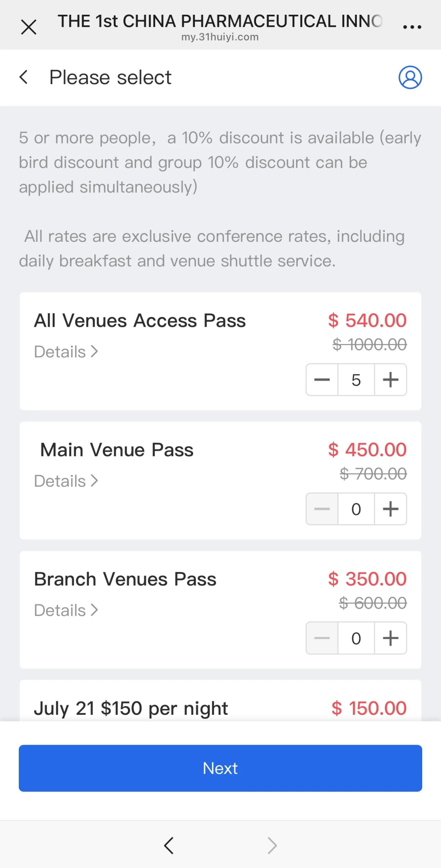Open the user profile icon
This screenshot has height=868, width=441.
coord(410,77)
